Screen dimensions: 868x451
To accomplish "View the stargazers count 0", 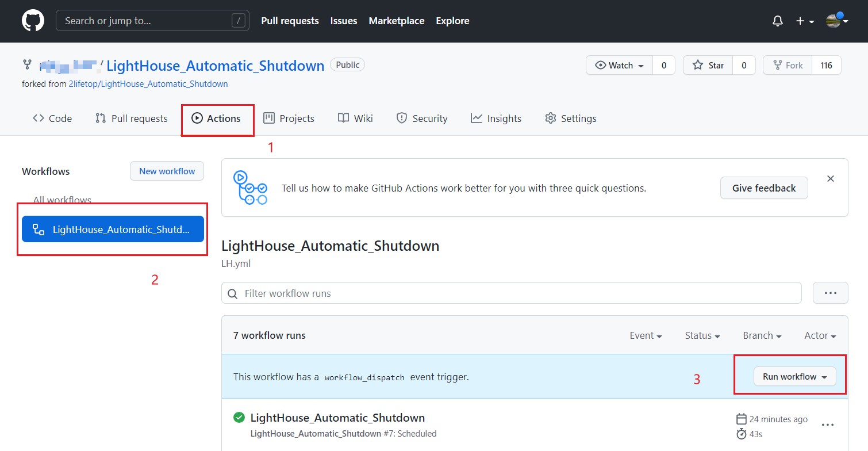I will [x=744, y=66].
